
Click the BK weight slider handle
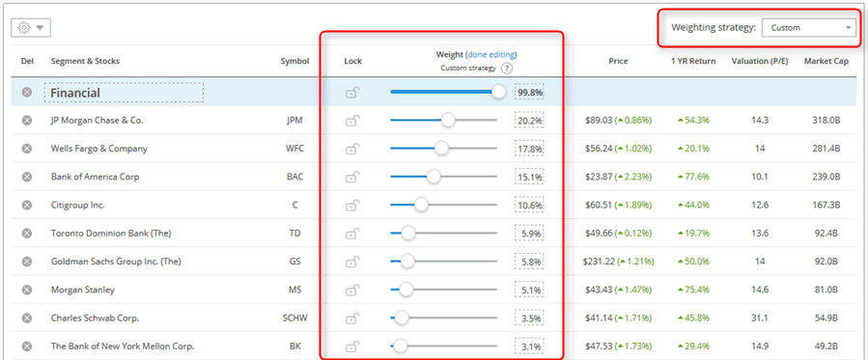[x=400, y=346]
